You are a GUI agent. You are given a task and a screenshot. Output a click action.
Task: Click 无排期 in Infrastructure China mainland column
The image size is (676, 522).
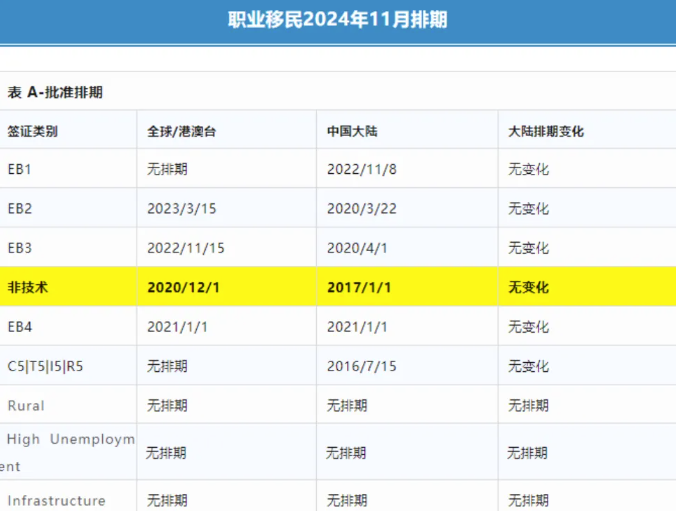(x=347, y=500)
